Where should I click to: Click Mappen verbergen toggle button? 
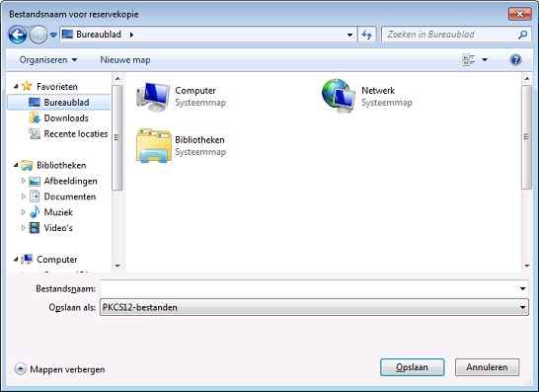coord(59,369)
